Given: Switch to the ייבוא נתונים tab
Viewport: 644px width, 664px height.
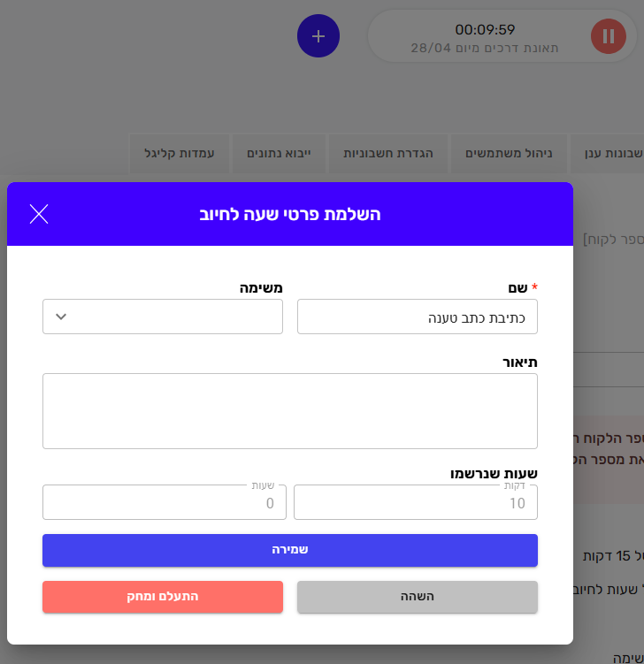Looking at the screenshot, I should 278,153.
